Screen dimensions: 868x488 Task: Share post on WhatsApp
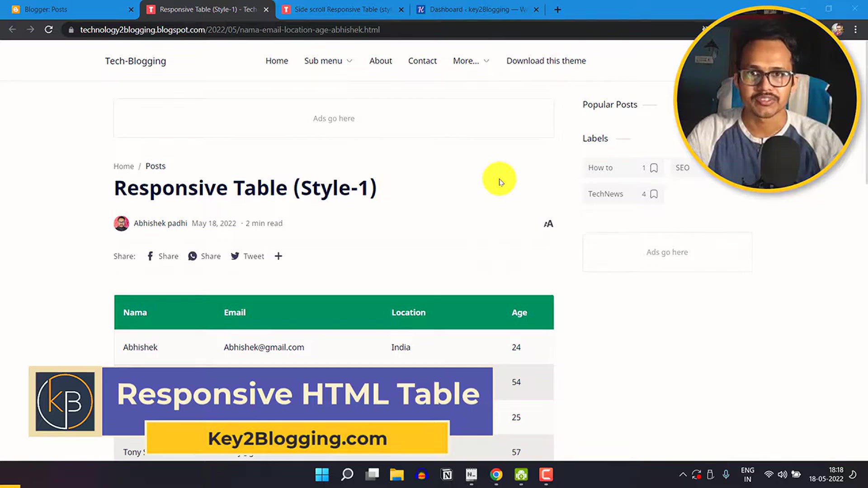pyautogui.click(x=204, y=256)
